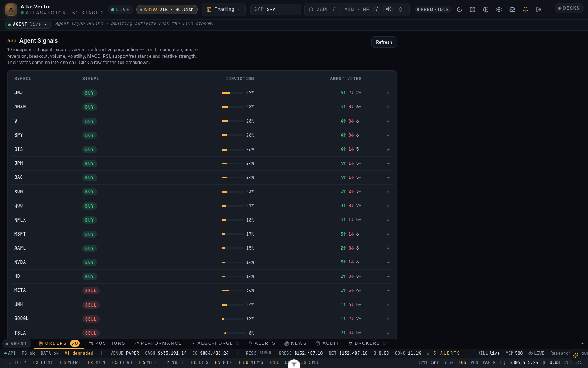The height and width of the screenshot is (368, 588).
Task: Open the BROKERS tab
Action: tap(367, 343)
